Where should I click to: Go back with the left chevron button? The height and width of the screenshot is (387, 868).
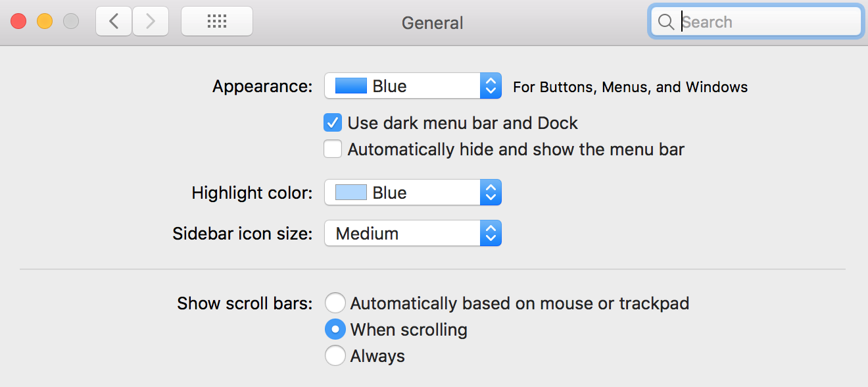[x=114, y=21]
